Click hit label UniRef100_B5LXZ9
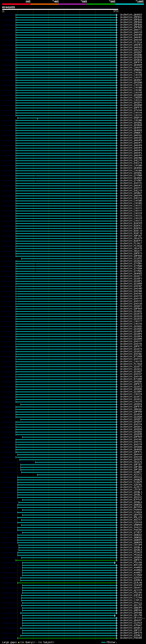146x644 pixels. [x=131, y=517]
